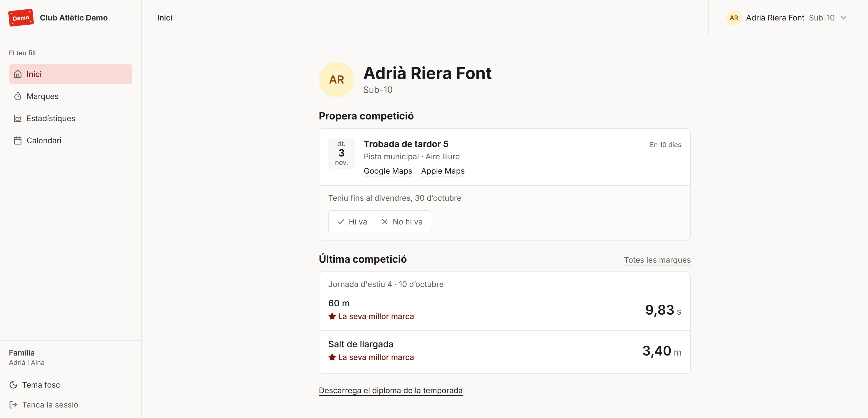Open the Apple Maps link
Viewport: 868px width, 418px height.
click(x=443, y=171)
